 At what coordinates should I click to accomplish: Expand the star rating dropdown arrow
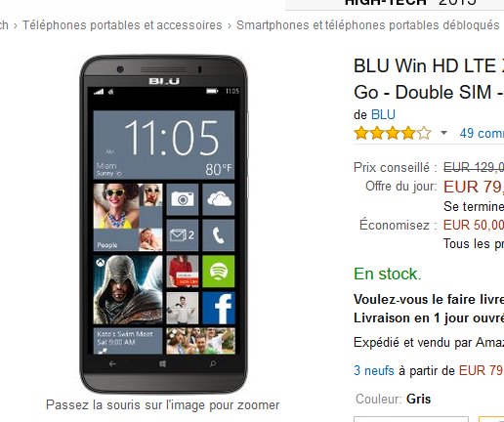[x=443, y=133]
